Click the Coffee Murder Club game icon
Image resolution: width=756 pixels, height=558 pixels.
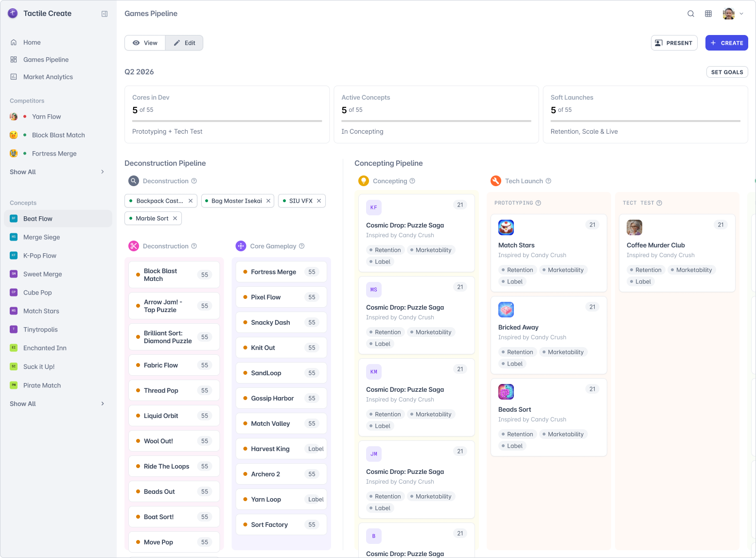coord(634,227)
